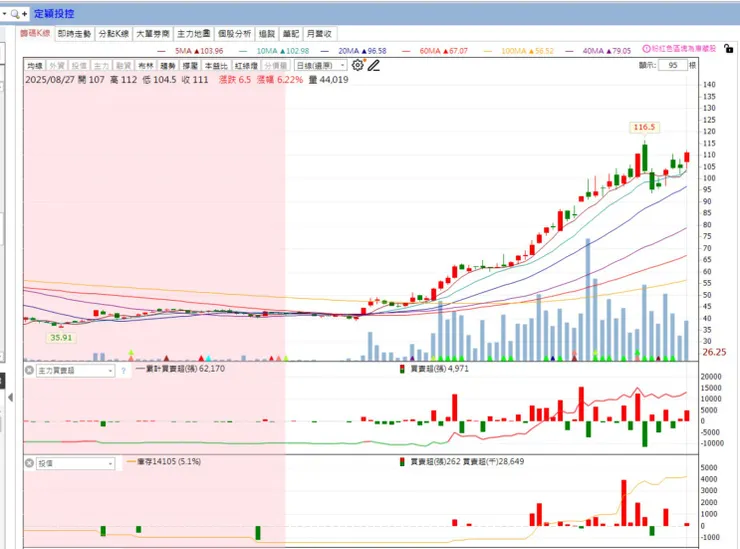Click the 定穎投控 stock title
This screenshot has height=549, width=740.
point(54,14)
